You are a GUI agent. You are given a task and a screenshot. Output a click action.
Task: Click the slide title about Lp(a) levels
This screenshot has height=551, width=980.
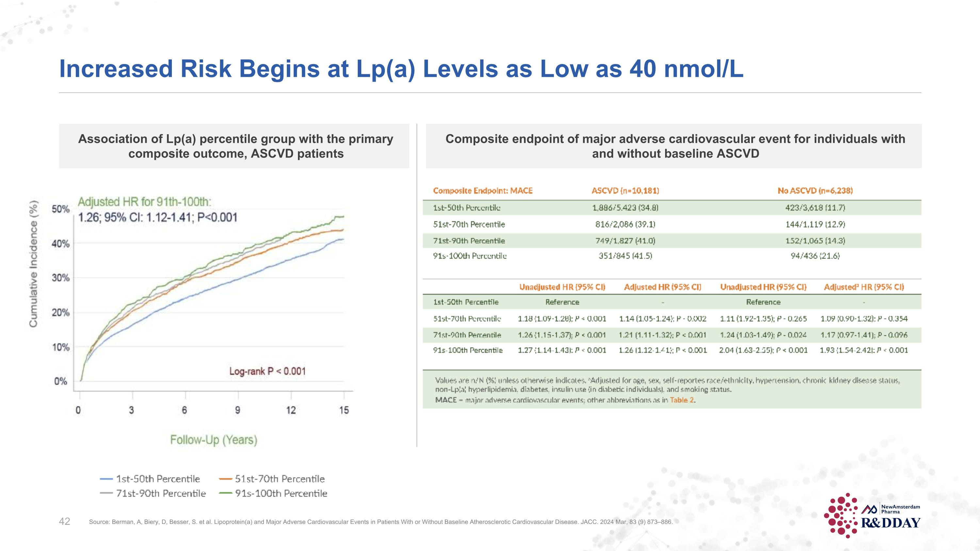tap(401, 69)
